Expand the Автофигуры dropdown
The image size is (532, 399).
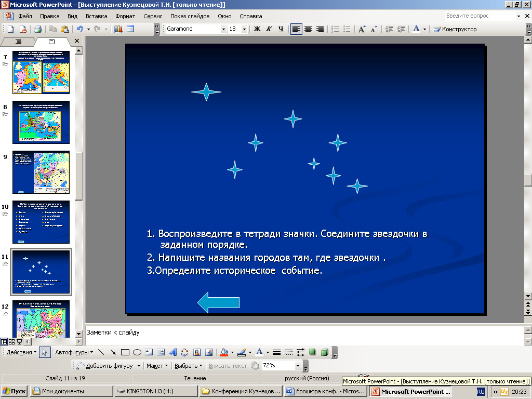74,352
